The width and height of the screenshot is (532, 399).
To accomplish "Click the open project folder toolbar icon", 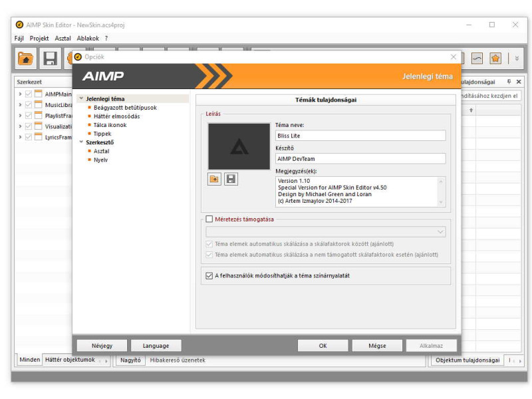I will point(26,59).
